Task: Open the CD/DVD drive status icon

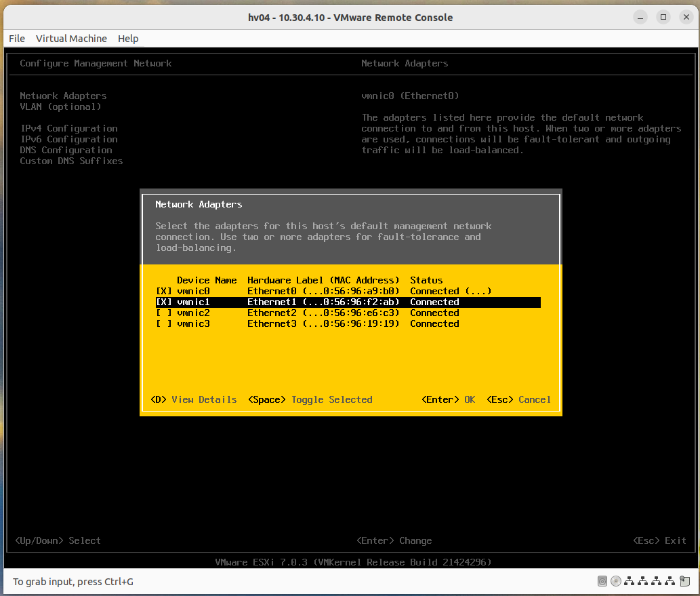Action: pos(616,581)
